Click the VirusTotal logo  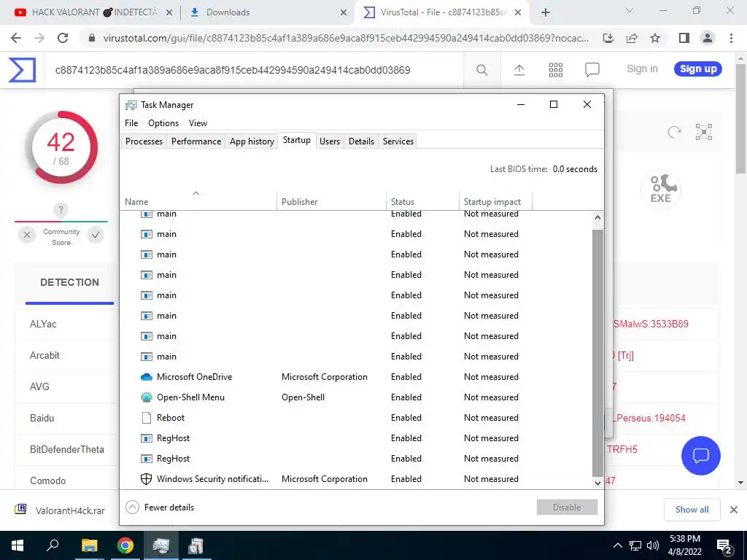[22, 70]
